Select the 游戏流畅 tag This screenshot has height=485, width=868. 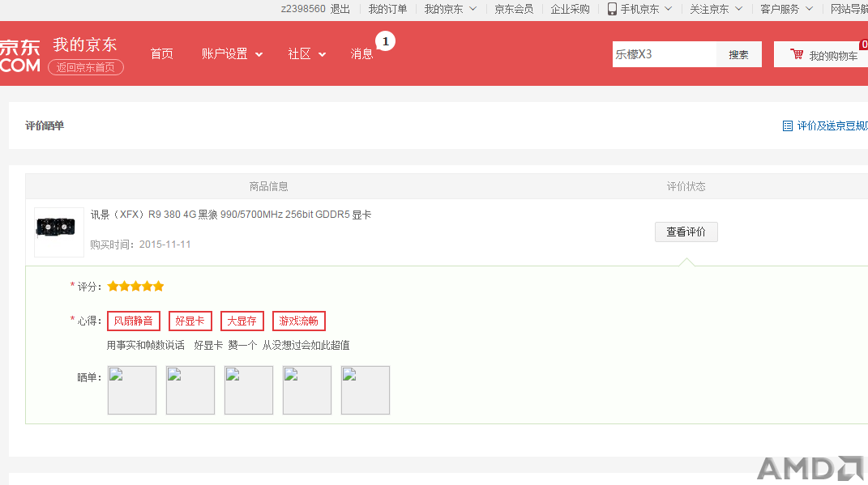tap(298, 321)
